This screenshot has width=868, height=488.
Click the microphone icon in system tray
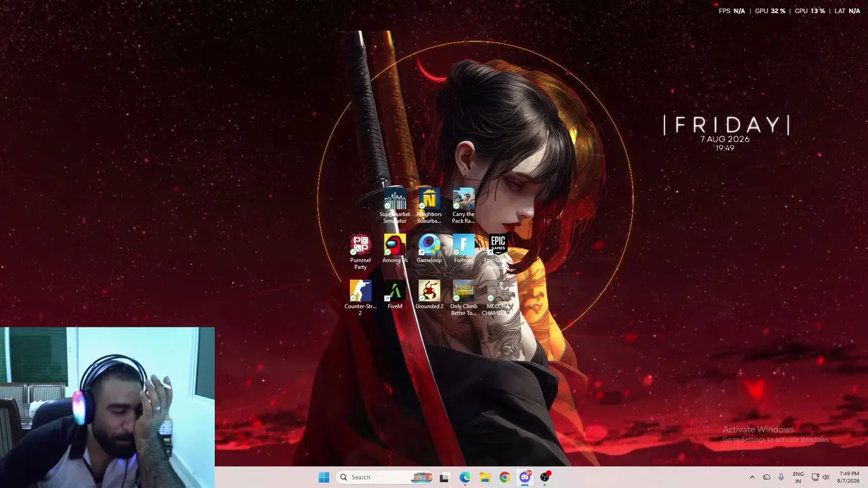(781, 477)
